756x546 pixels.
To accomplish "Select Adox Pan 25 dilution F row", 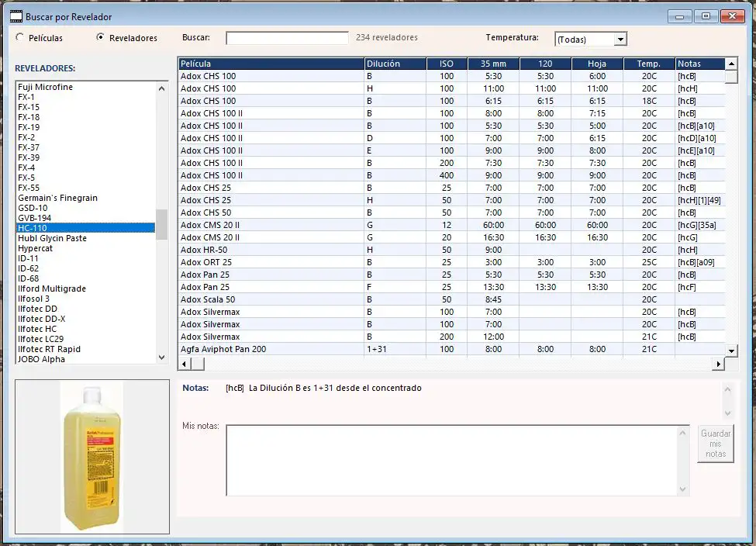I will [x=452, y=287].
